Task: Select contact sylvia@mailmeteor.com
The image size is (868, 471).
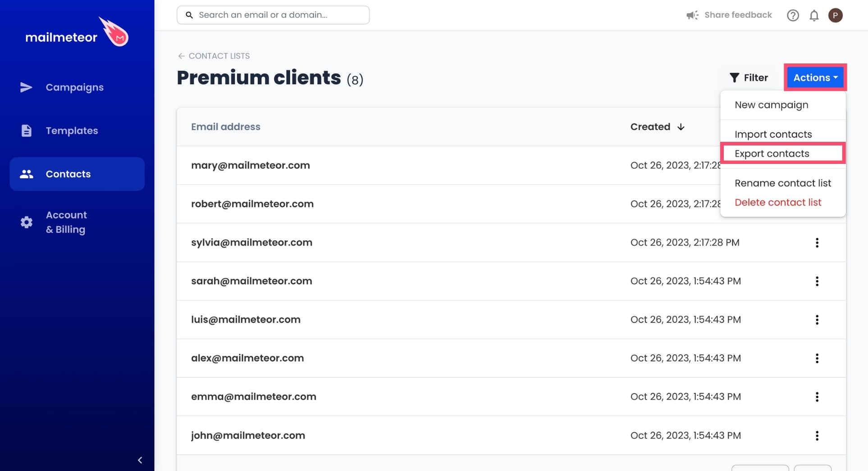Action: (251, 242)
